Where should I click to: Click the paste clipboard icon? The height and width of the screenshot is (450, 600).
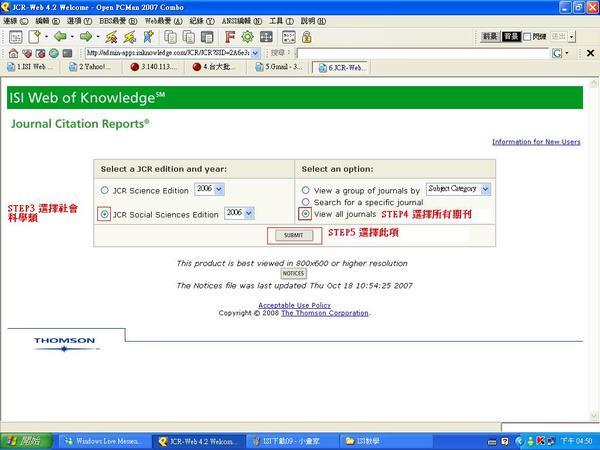click(207, 37)
